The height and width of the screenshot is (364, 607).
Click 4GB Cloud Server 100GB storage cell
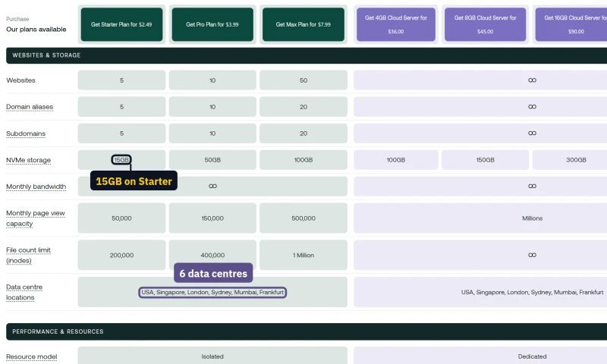[395, 160]
